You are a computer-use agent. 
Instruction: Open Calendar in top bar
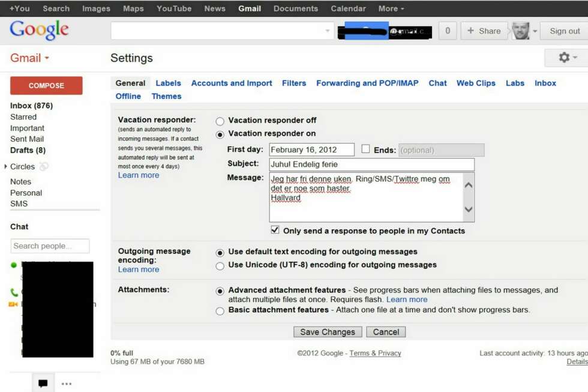[x=348, y=8]
